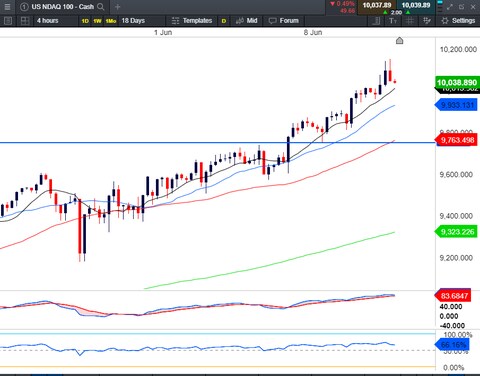The image size is (480, 376).
Task: Click the home marker above latest candle
Action: [x=399, y=41]
